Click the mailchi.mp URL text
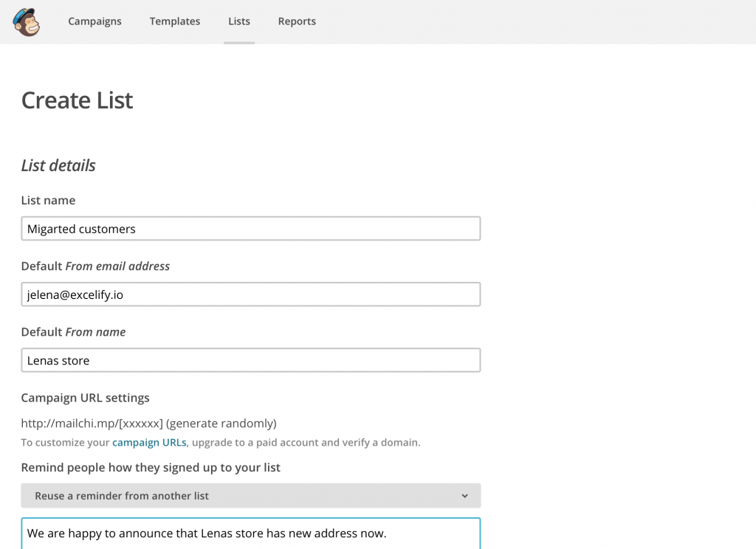The image size is (756, 549). tap(148, 423)
